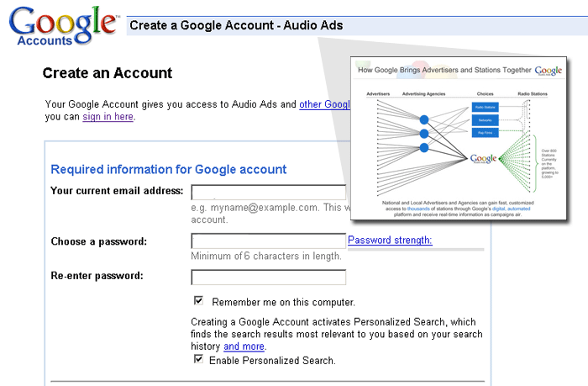Click the current email address field
588x386 pixels.
point(269,193)
